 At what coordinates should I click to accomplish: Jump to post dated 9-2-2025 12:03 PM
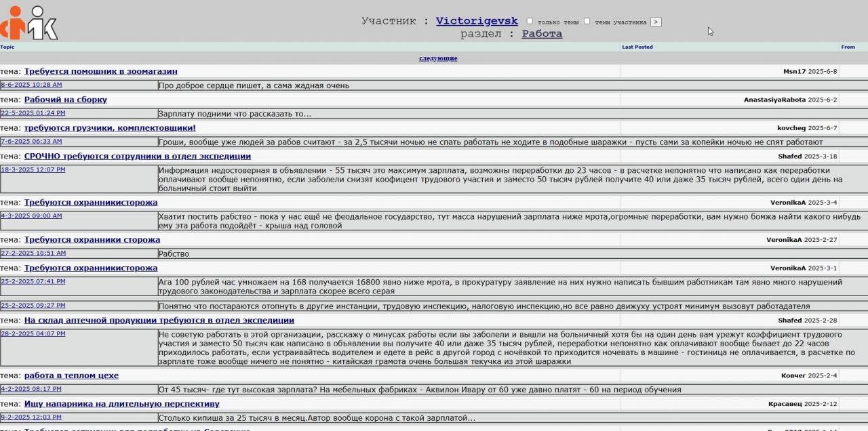coord(31,417)
